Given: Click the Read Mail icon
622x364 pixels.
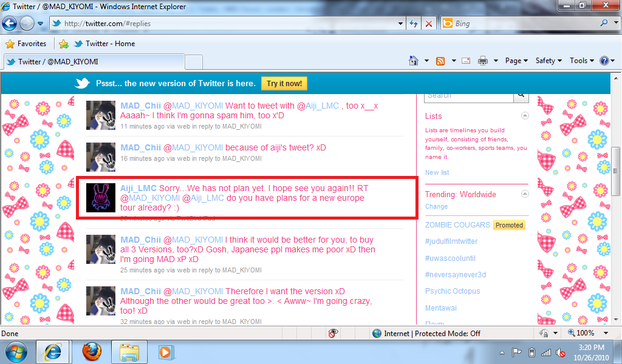Looking at the screenshot, I should click(x=466, y=61).
